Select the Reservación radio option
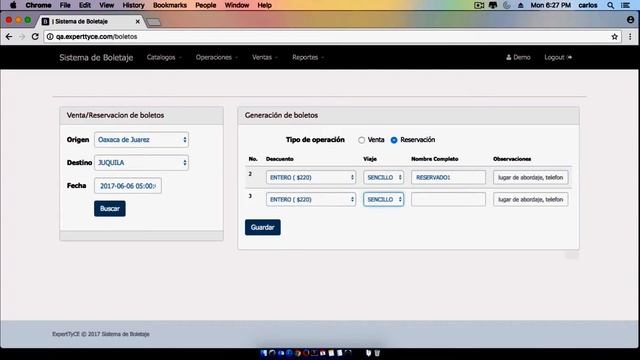 tap(394, 140)
